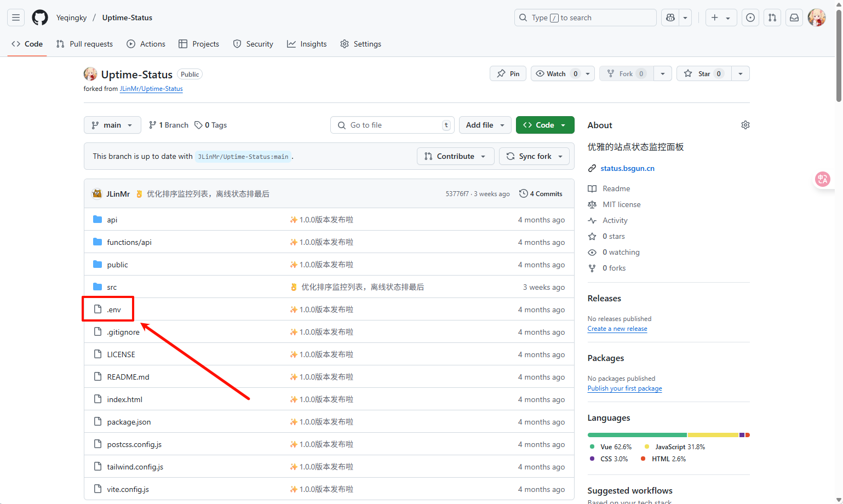Screen dimensions: 843x504
Task: Open the Copilot icon button
Action: pyautogui.click(x=670, y=18)
